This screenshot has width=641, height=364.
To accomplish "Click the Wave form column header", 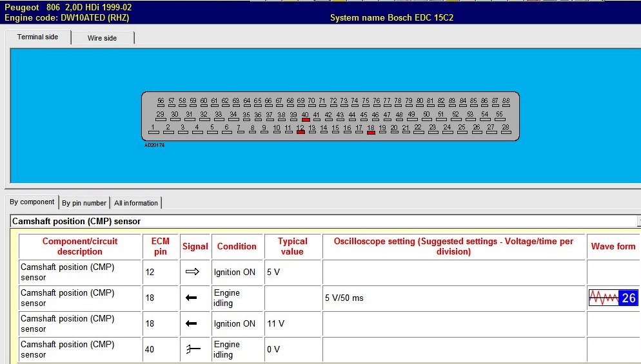I will 613,246.
